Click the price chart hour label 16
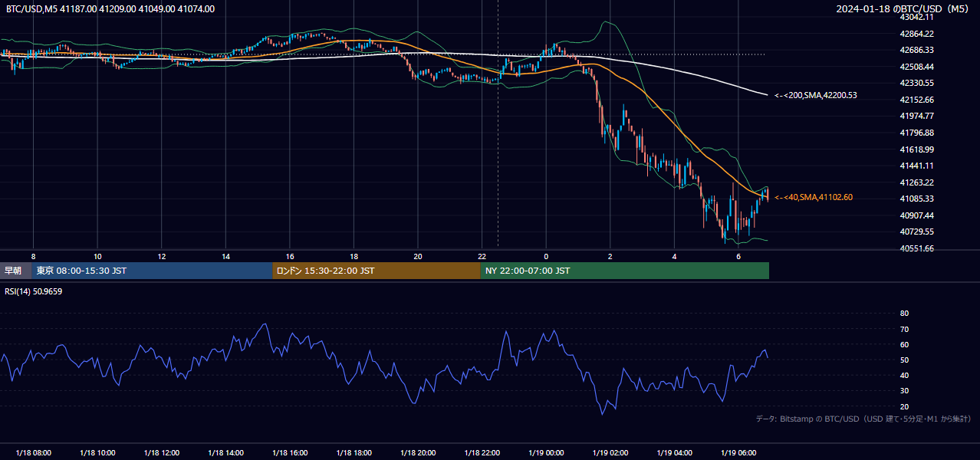The image size is (980, 460). (290, 256)
